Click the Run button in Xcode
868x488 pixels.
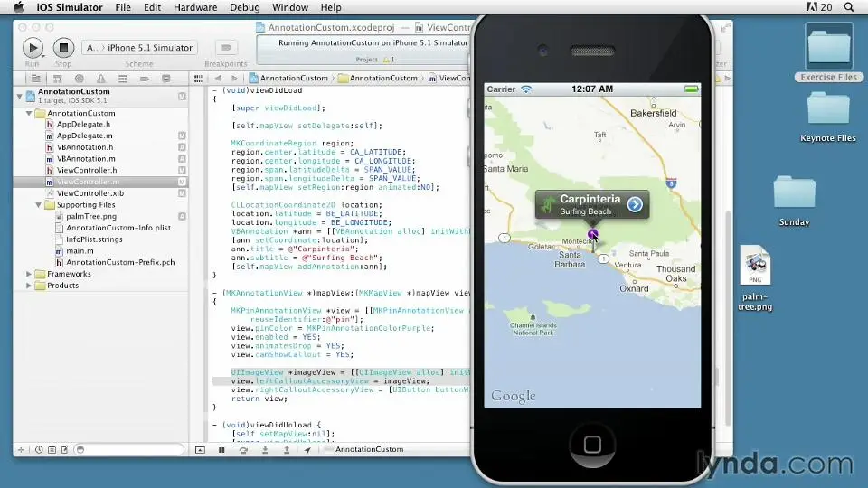pyautogui.click(x=33, y=48)
